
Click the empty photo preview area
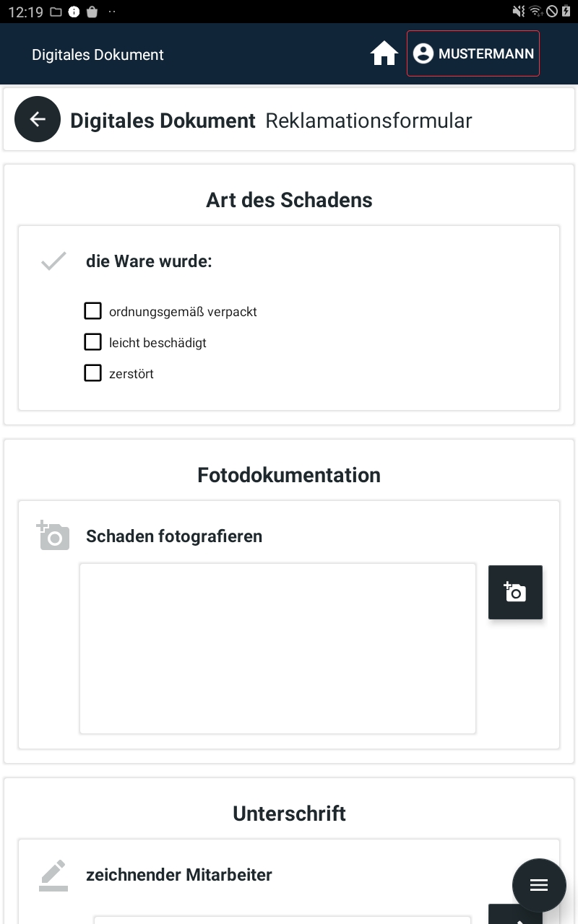(277, 648)
